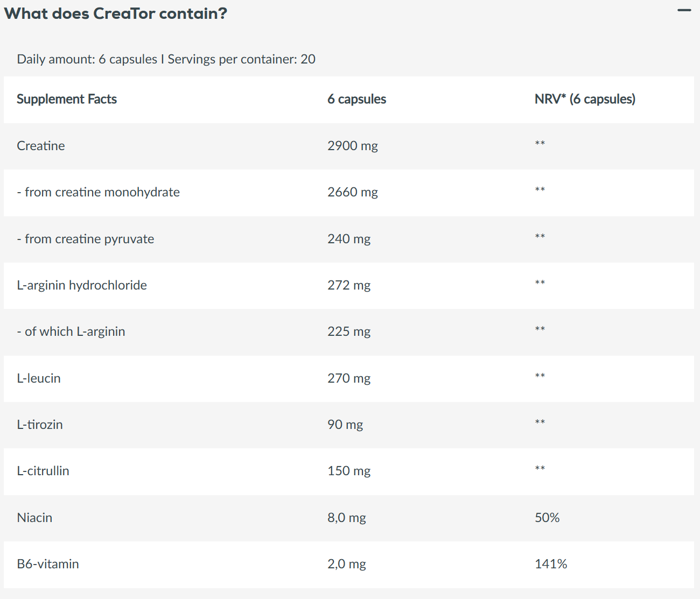The width and height of the screenshot is (700, 599).
Task: Click the 141% NRV value for B6-vitamin
Action: point(551,564)
